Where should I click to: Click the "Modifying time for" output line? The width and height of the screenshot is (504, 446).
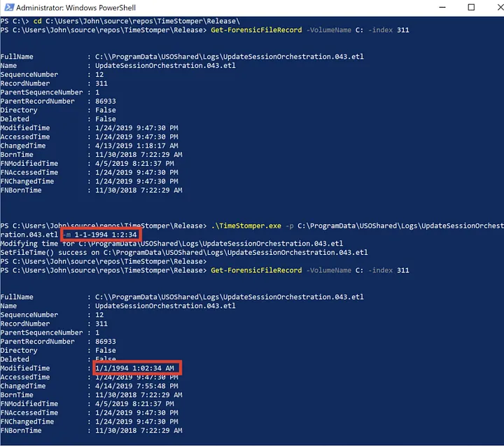(171, 243)
